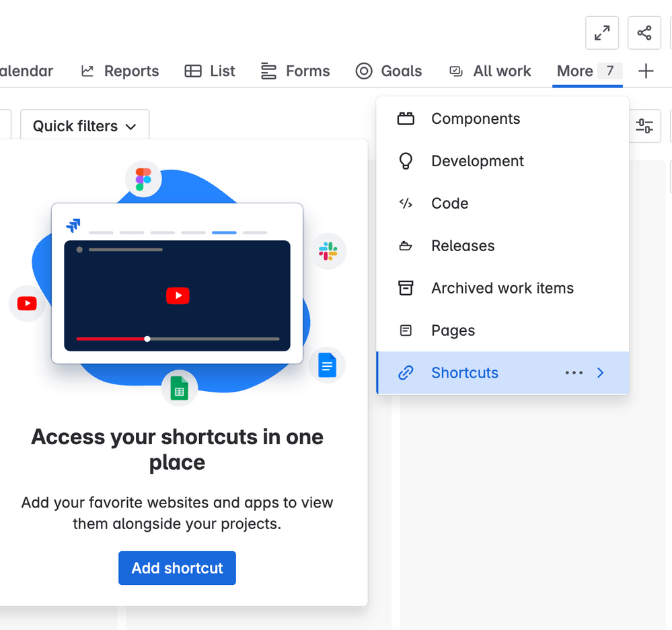Click the Pages document icon

406,330
